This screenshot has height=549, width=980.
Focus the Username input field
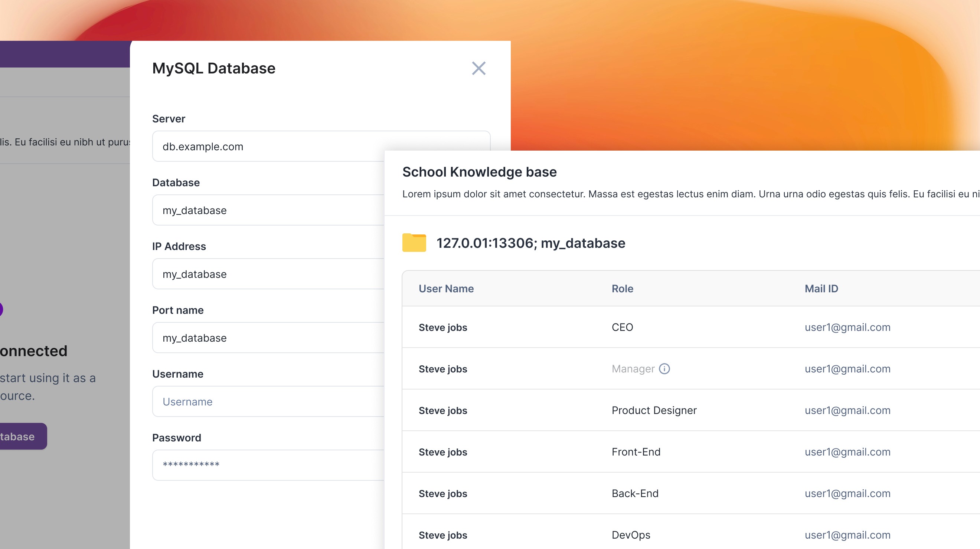(x=268, y=402)
